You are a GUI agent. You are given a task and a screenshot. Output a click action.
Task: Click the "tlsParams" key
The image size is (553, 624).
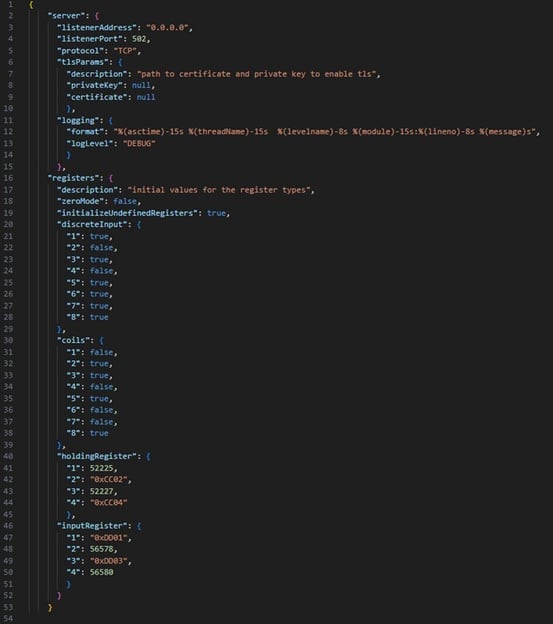click(82, 62)
